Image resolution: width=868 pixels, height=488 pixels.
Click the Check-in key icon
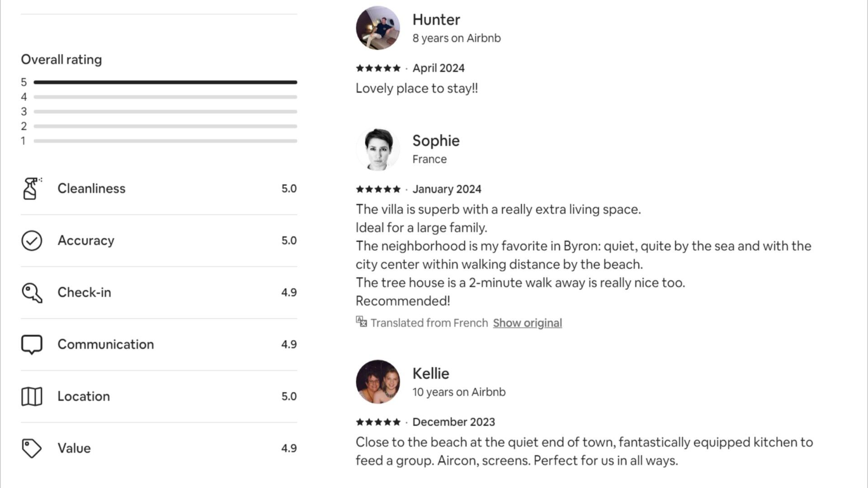(32, 293)
